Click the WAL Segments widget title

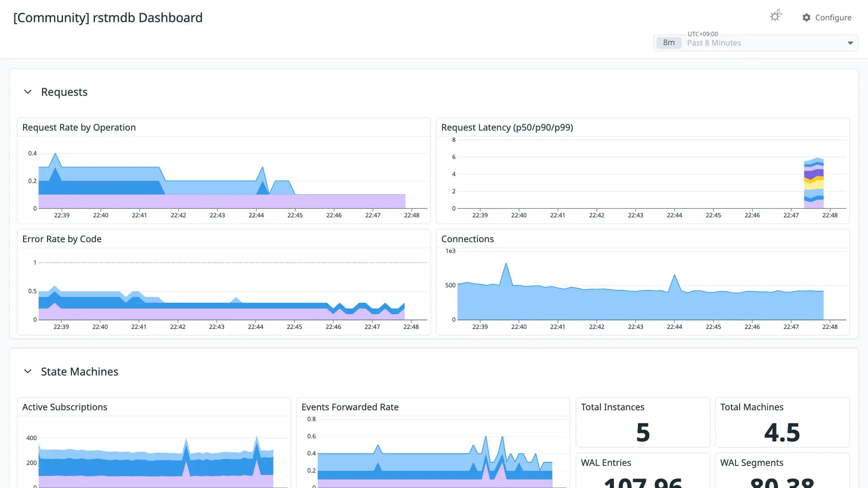tap(752, 463)
